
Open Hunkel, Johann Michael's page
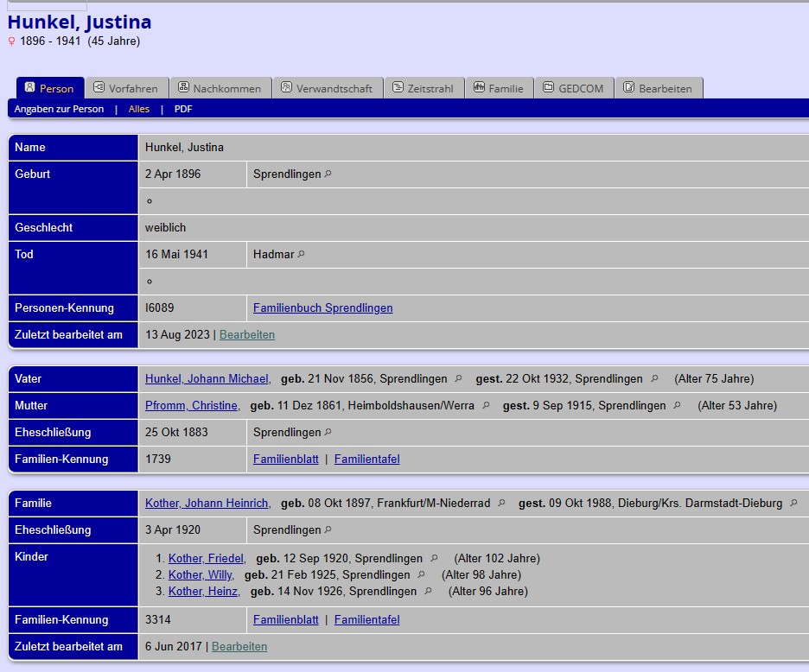tap(207, 378)
